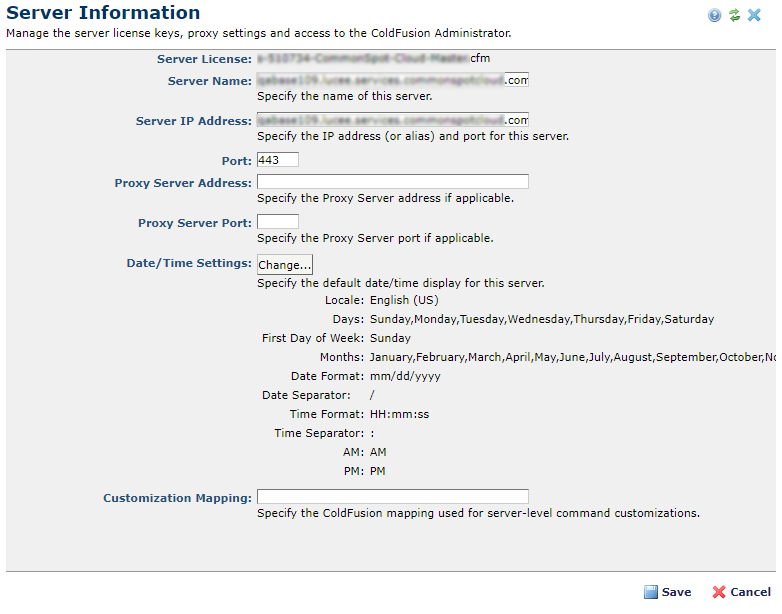Screen dimensions: 782x614
Task: Click the Customization Mapping text field
Action: coord(392,497)
